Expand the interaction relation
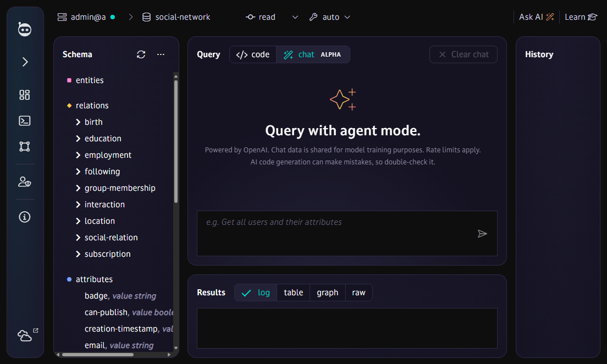 78,205
